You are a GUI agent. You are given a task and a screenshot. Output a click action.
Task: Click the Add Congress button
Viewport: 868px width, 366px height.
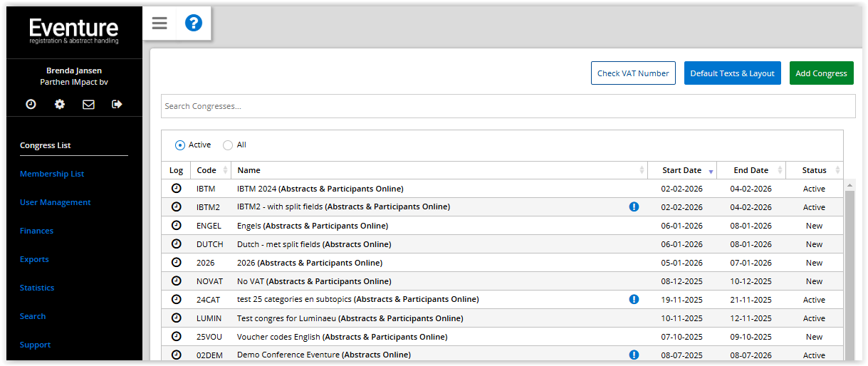[821, 73]
